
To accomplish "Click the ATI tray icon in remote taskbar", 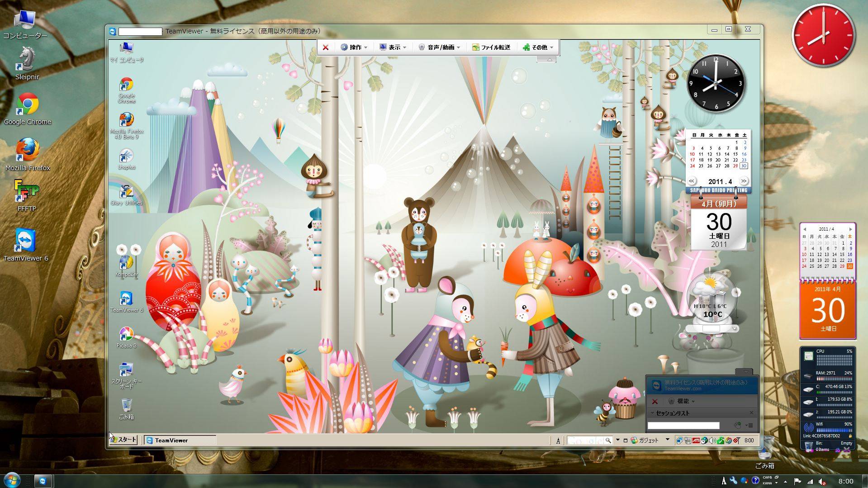I will (x=696, y=440).
